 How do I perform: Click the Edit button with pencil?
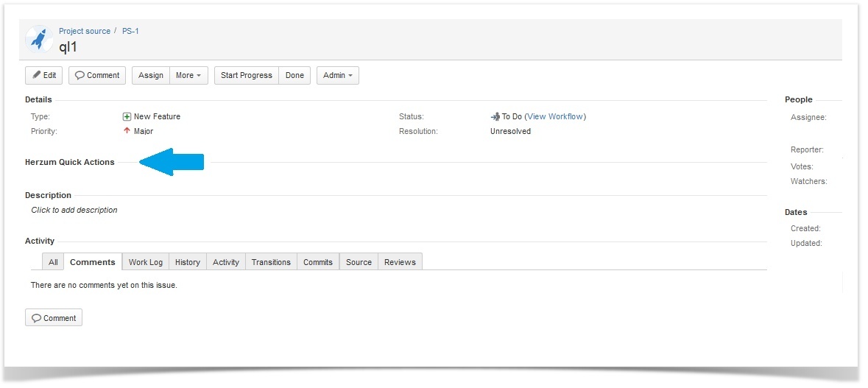click(43, 75)
